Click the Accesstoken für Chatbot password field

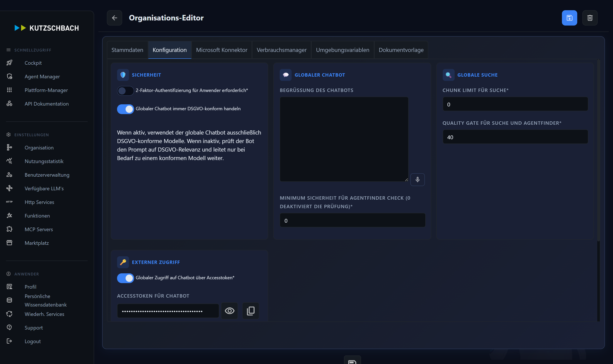(x=168, y=311)
